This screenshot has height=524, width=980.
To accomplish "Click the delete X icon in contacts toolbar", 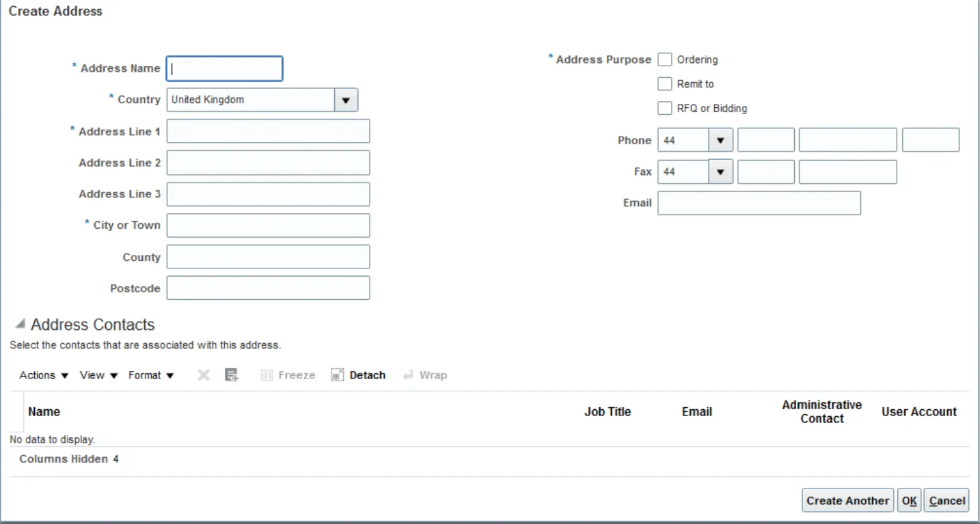I will click(x=203, y=375).
